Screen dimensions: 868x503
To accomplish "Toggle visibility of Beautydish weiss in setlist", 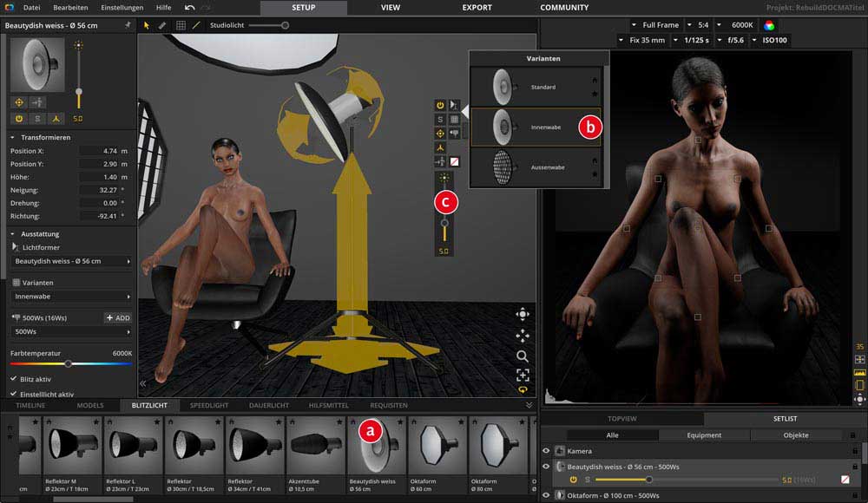I will click(547, 467).
